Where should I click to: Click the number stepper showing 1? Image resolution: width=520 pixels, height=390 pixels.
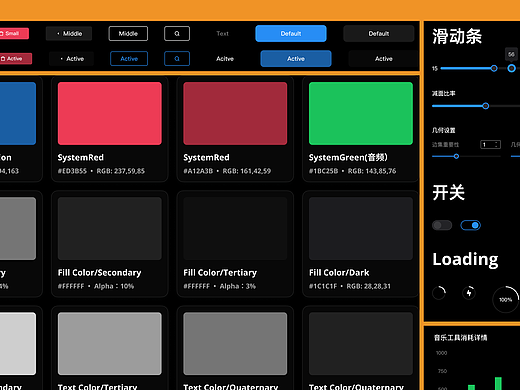tap(490, 144)
